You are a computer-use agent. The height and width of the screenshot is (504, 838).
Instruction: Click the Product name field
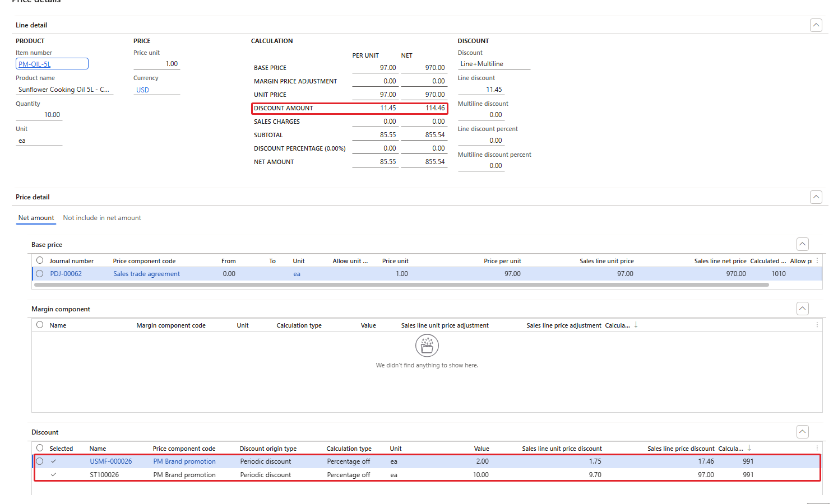64,90
